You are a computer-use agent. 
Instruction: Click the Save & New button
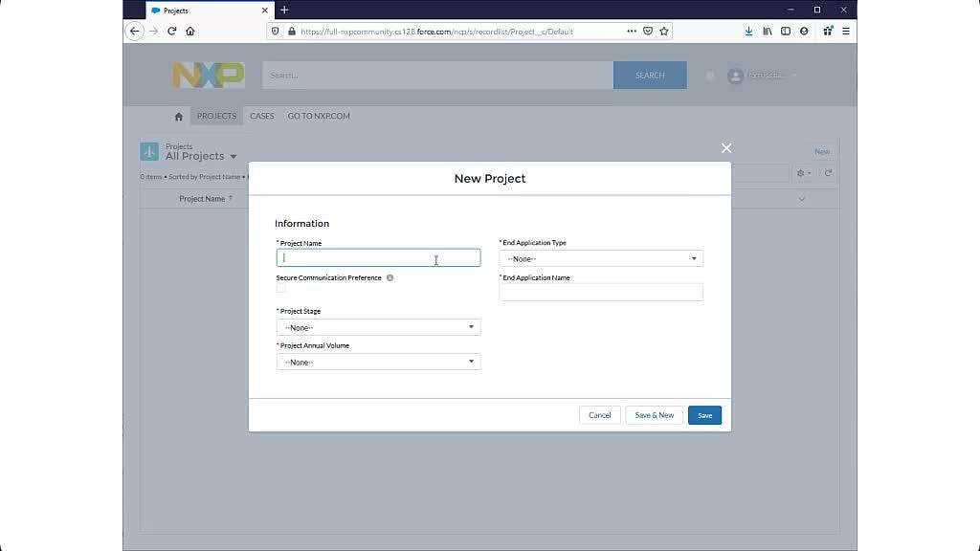[x=655, y=415]
